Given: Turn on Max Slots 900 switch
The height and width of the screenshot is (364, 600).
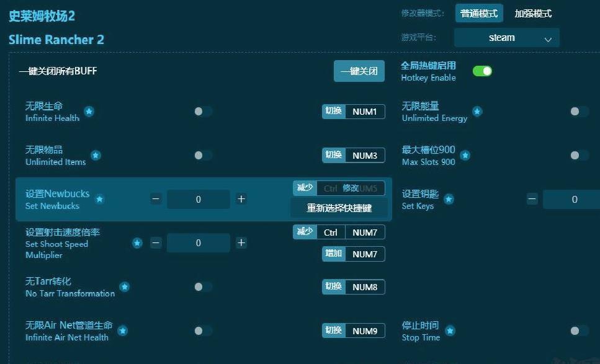Looking at the screenshot, I should (580, 155).
